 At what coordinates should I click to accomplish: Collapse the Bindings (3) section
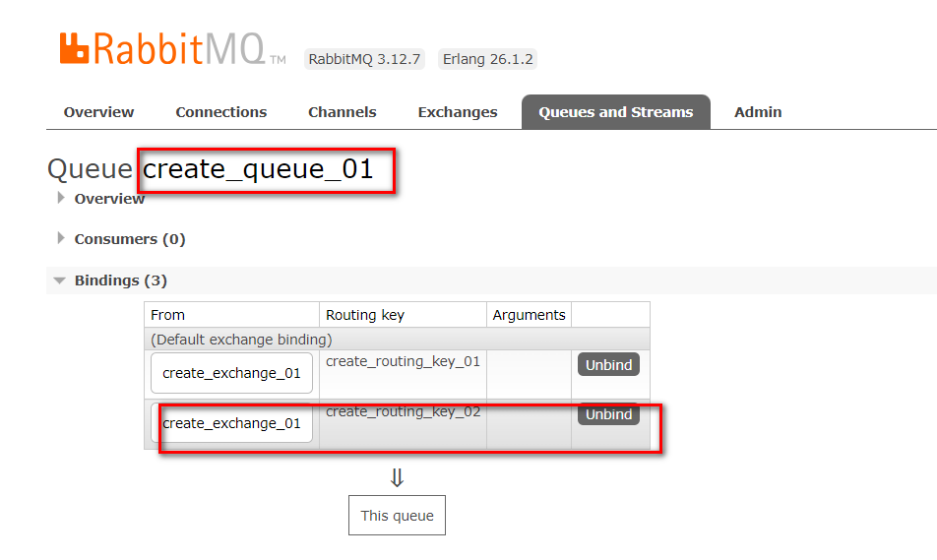click(120, 280)
